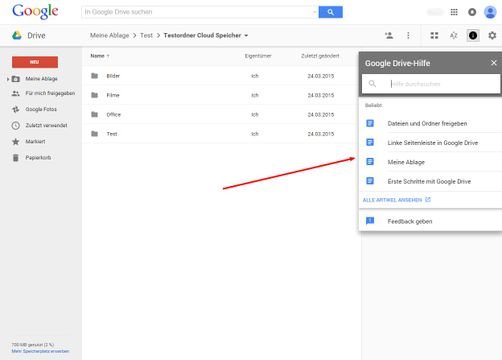Sort by Eigentümer column header
Image resolution: width=502 pixels, height=360 pixels.
258,56
